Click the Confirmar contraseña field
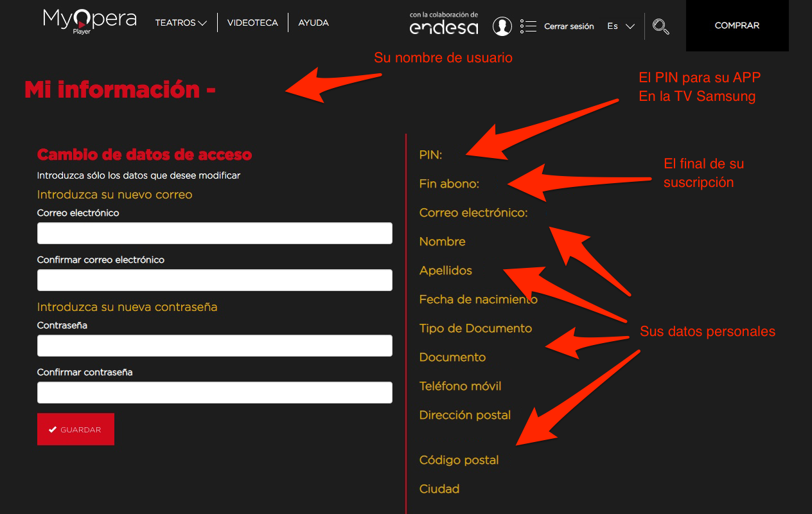Screen dimensions: 812x514 click(215, 393)
